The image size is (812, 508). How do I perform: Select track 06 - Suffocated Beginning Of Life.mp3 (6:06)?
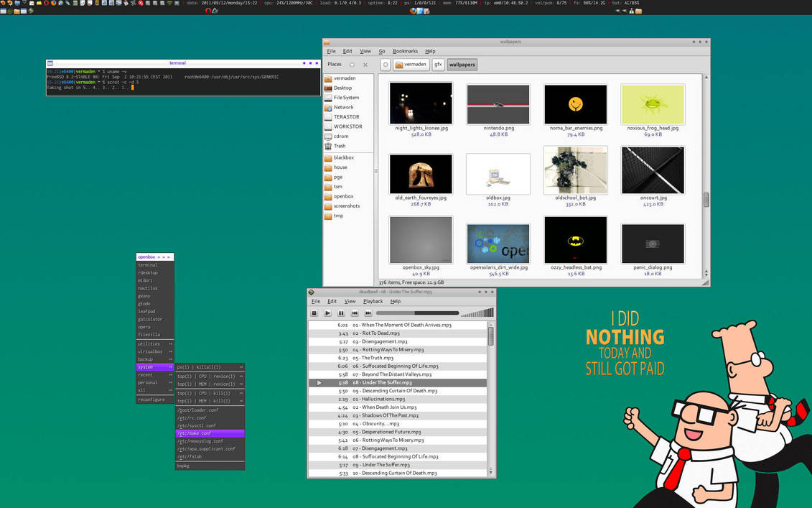(x=398, y=366)
